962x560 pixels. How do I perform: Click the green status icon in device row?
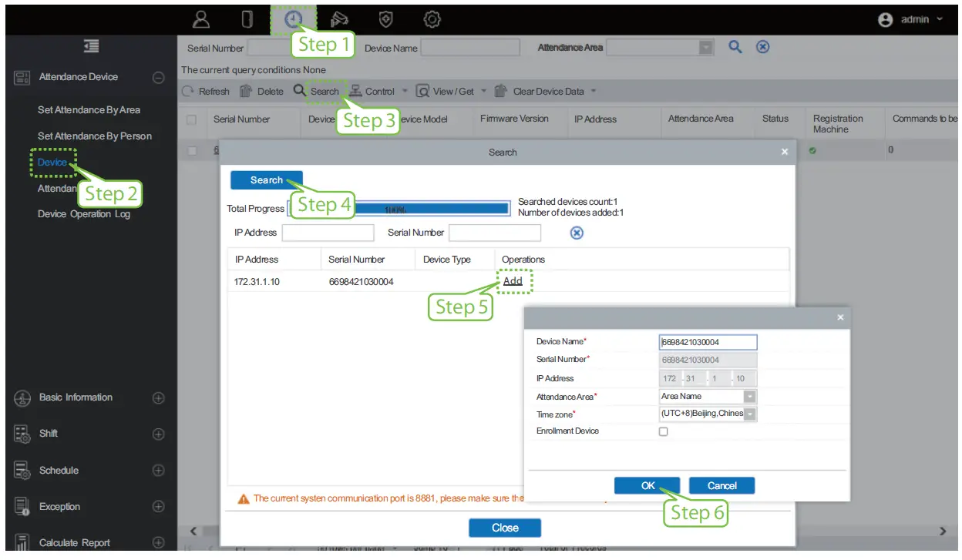pos(813,150)
